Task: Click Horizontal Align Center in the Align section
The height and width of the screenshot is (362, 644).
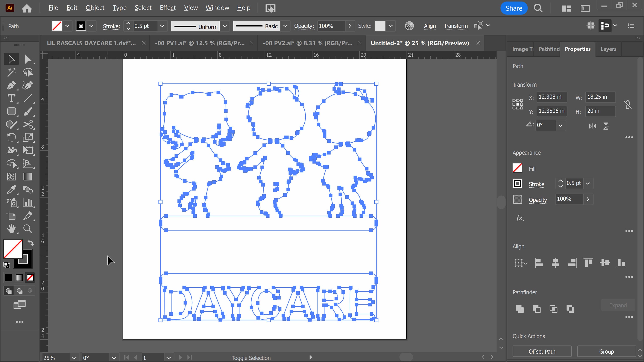Action: pyautogui.click(x=556, y=263)
